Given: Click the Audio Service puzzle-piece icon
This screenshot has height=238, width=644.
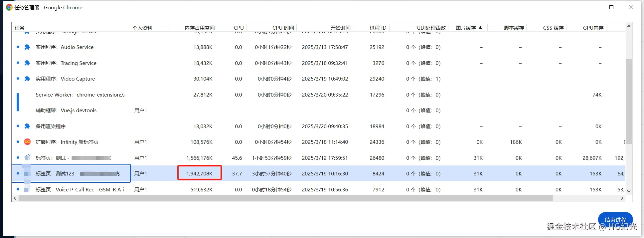Looking at the screenshot, I should pyautogui.click(x=27, y=47).
